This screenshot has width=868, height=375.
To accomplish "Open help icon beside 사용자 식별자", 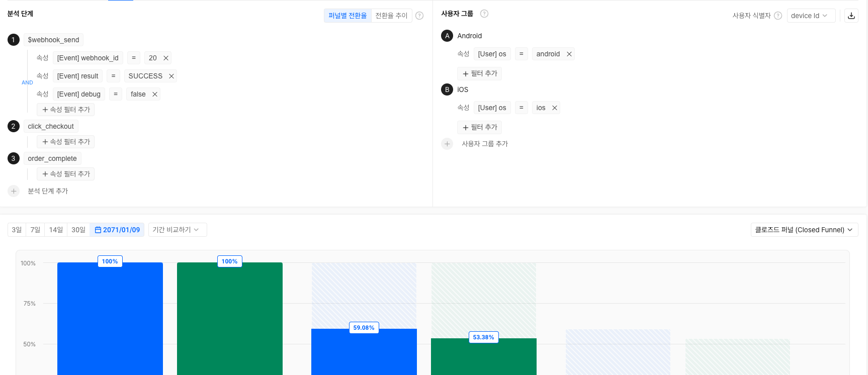I will click(778, 16).
